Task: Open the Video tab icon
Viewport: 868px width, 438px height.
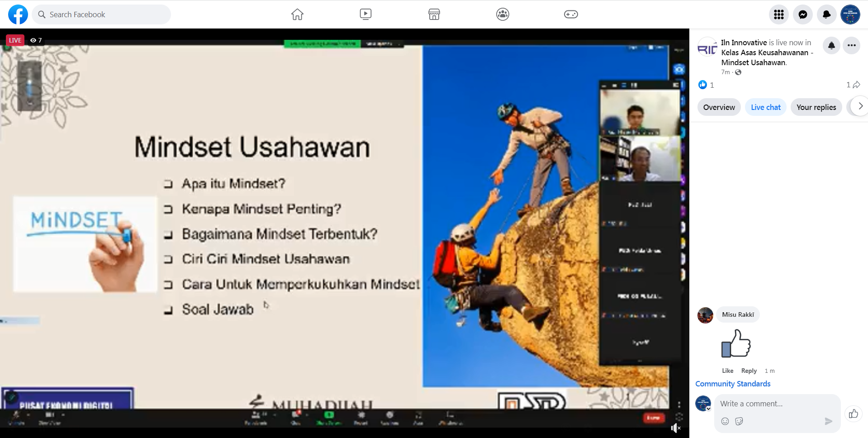Action: (x=365, y=14)
